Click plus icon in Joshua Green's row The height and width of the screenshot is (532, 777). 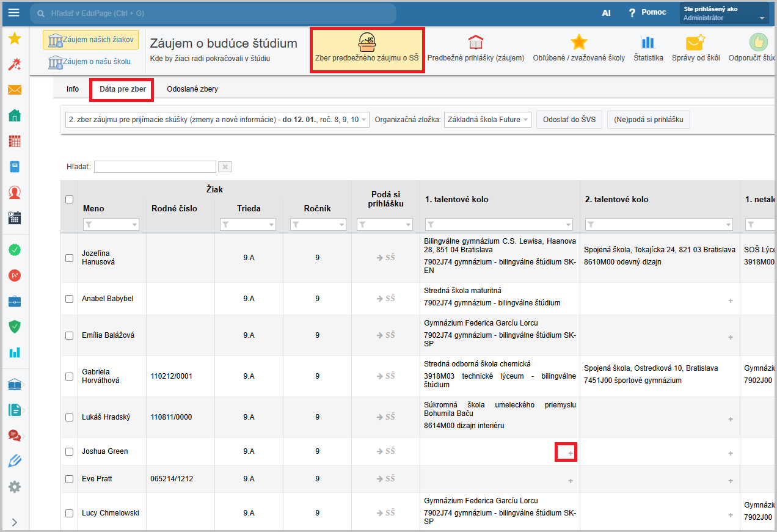[570, 453]
